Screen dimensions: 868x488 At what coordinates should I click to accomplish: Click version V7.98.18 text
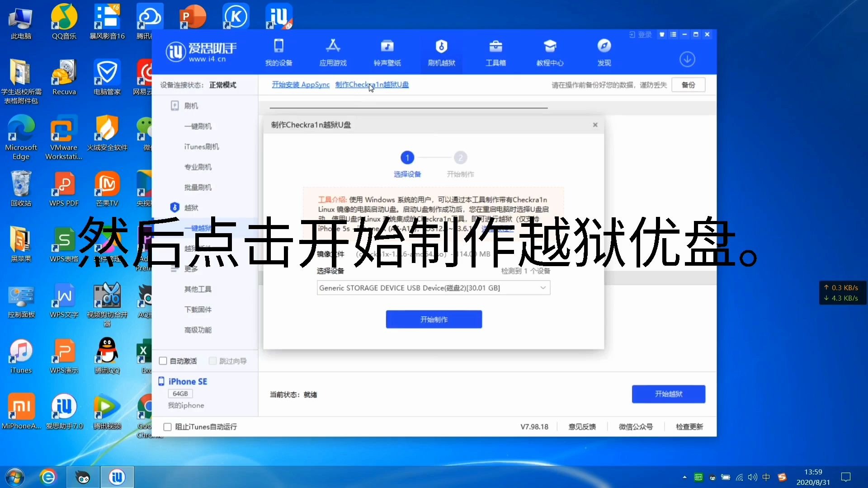pos(534,427)
